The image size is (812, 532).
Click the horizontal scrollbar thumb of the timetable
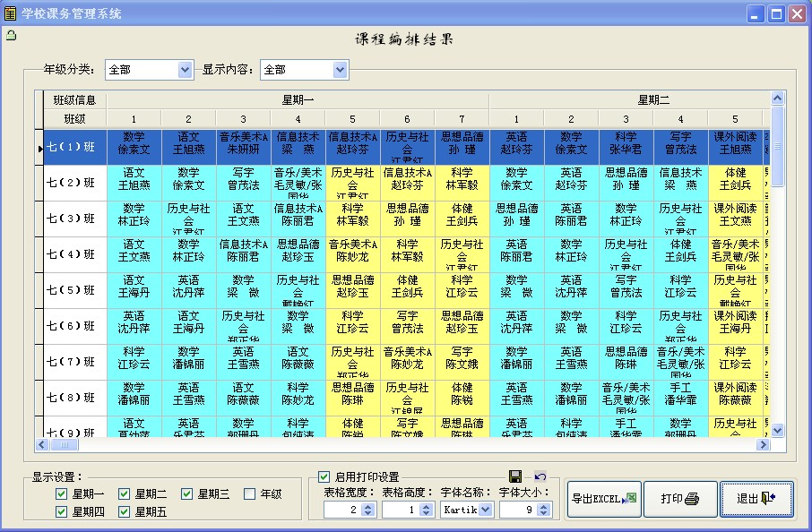(65, 444)
